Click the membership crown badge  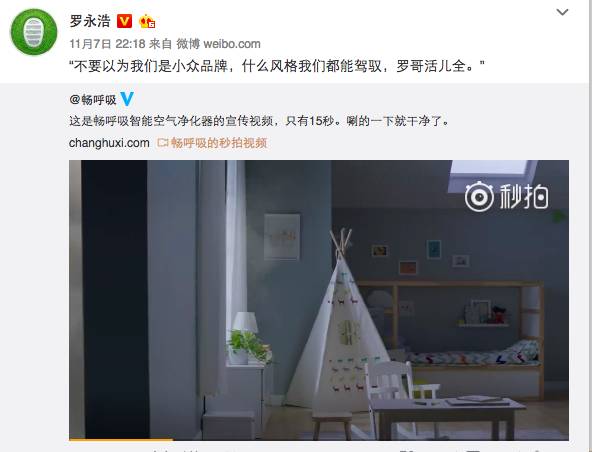[147, 22]
